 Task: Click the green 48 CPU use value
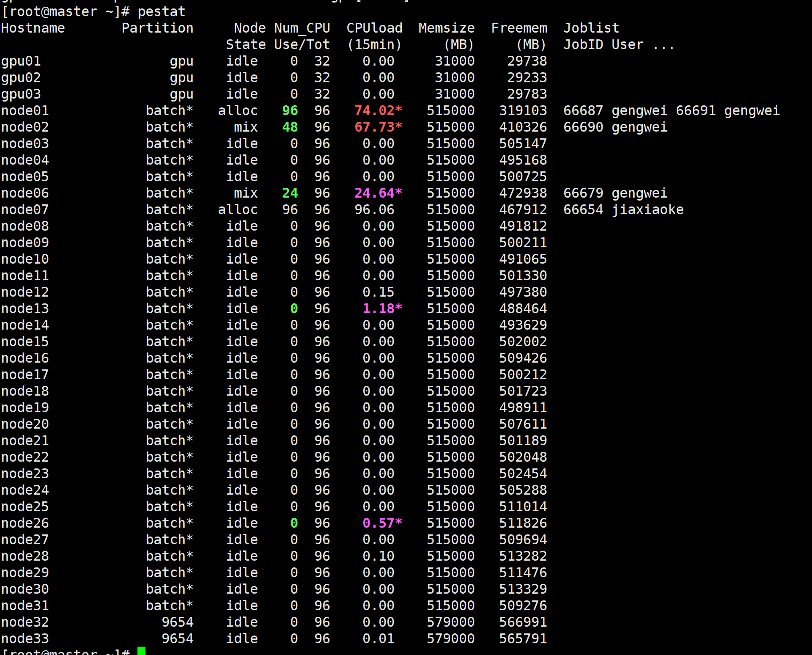click(290, 127)
